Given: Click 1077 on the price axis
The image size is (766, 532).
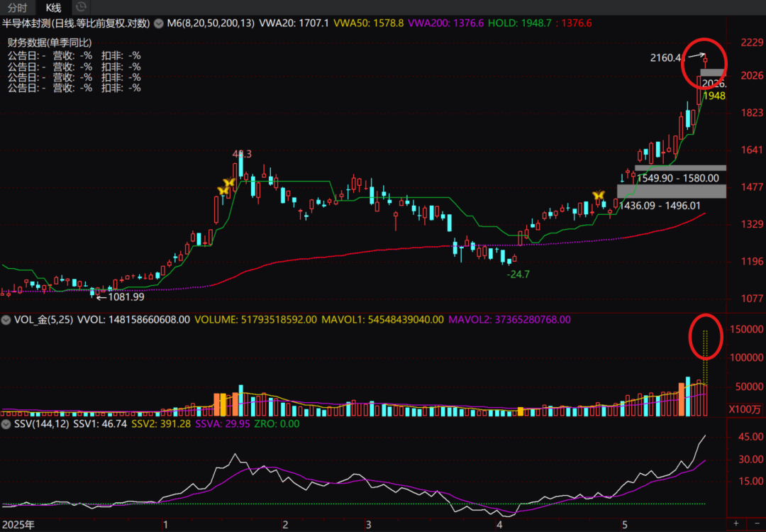Looking at the screenshot, I should [752, 298].
